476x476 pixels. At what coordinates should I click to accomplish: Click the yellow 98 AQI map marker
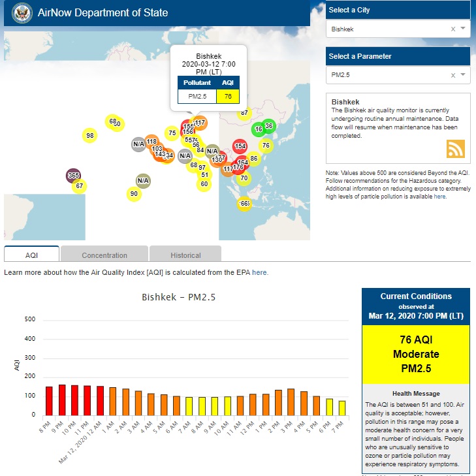tap(90, 136)
